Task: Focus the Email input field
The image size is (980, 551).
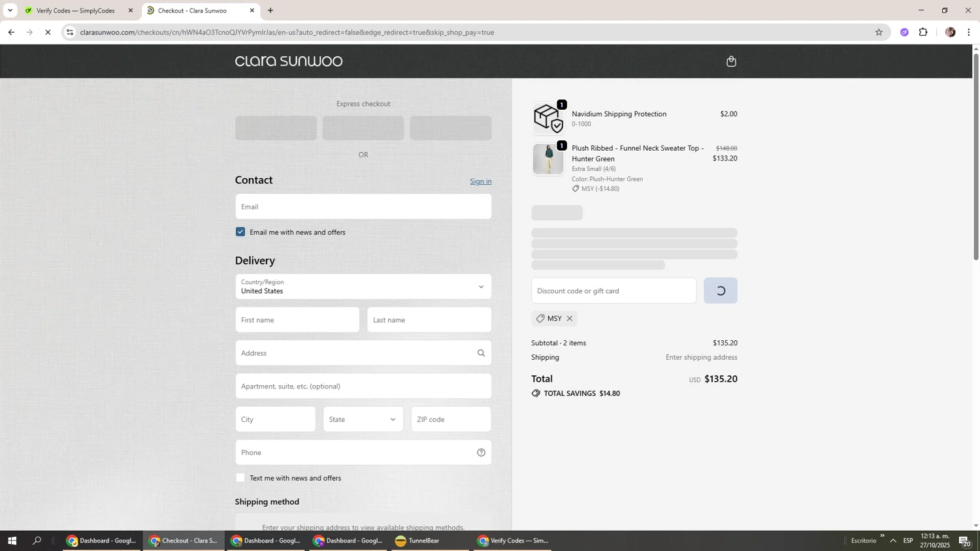Action: (363, 206)
